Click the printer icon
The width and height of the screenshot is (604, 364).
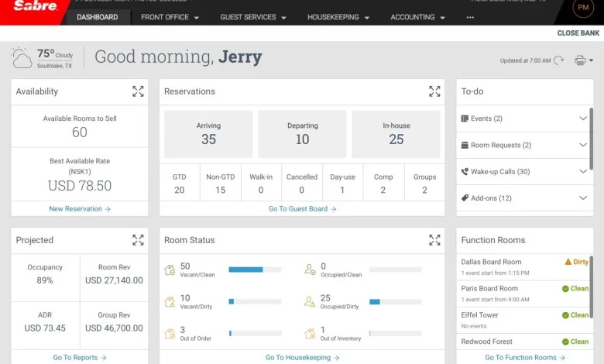tap(580, 60)
